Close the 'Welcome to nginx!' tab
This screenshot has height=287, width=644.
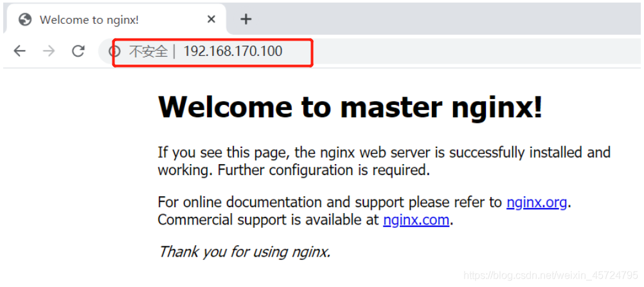click(x=211, y=19)
